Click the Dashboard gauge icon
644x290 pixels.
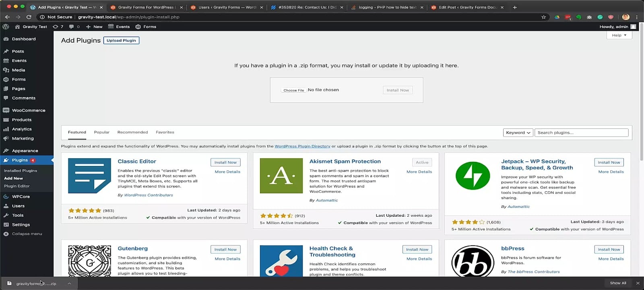click(6, 39)
